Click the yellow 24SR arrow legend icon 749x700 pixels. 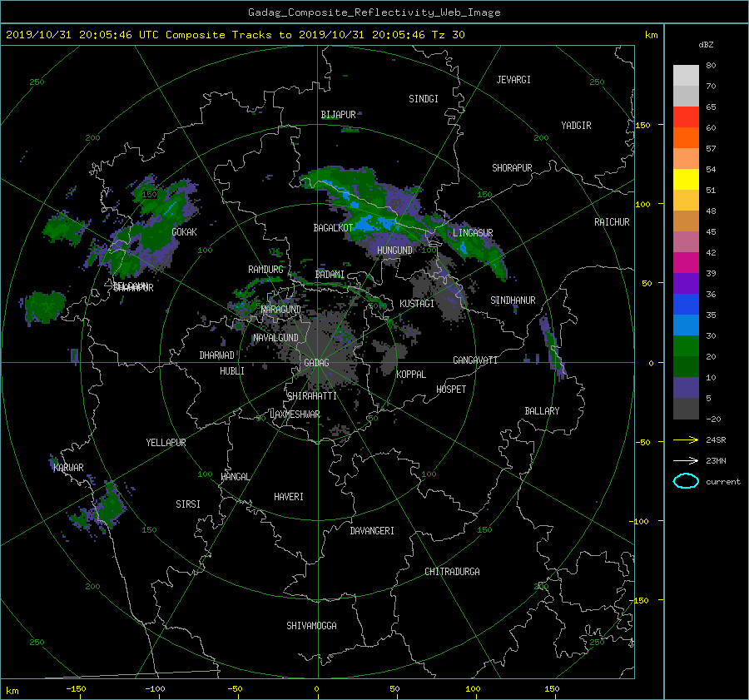[x=686, y=439]
